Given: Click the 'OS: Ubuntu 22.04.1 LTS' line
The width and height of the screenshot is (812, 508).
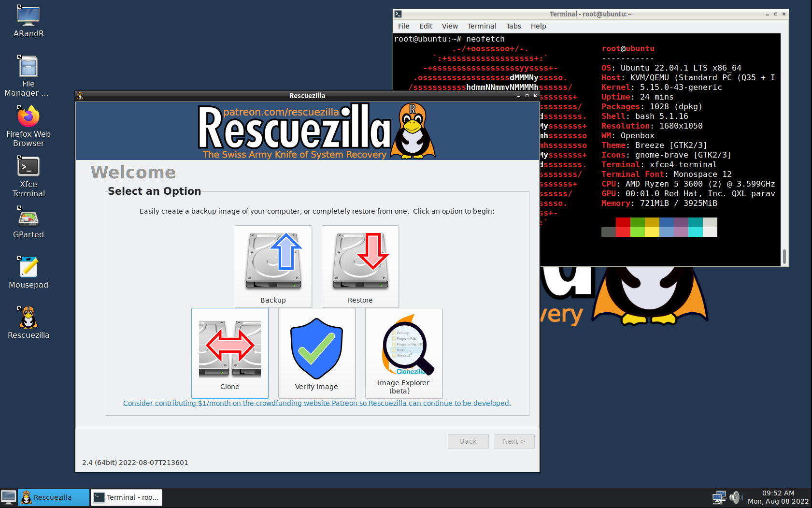Looking at the screenshot, I should pyautogui.click(x=671, y=68).
